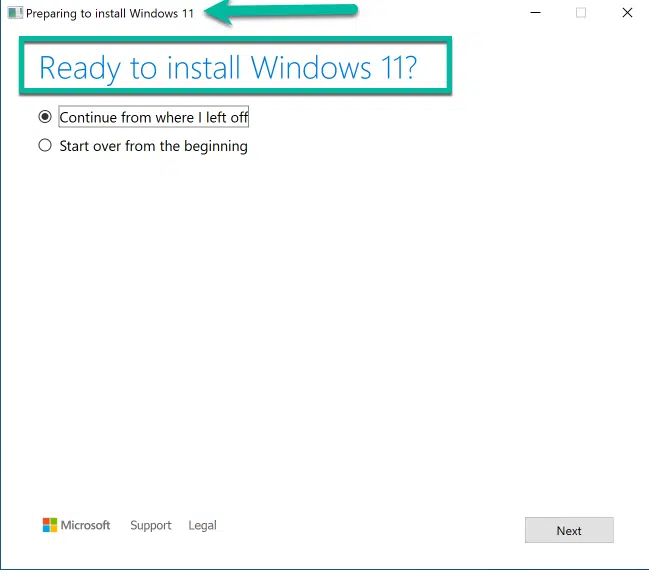Open the Support link
Screen dimensions: 649x570
tap(151, 525)
